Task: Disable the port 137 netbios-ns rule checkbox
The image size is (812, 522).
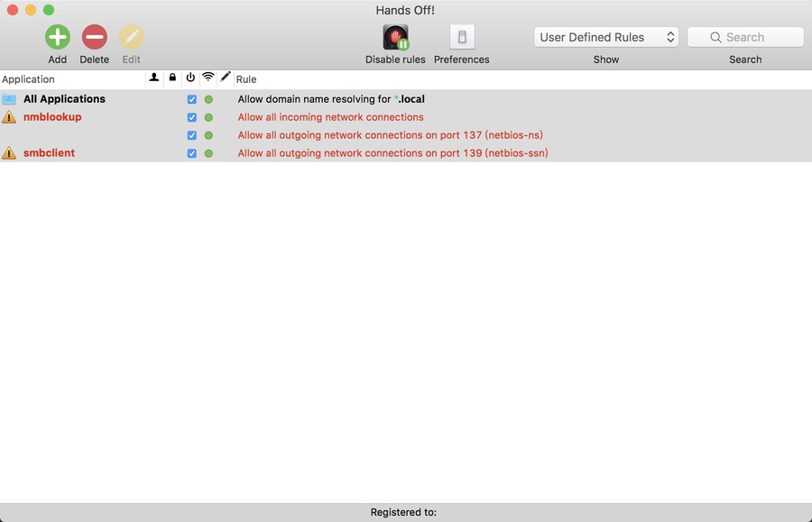Action: (191, 135)
